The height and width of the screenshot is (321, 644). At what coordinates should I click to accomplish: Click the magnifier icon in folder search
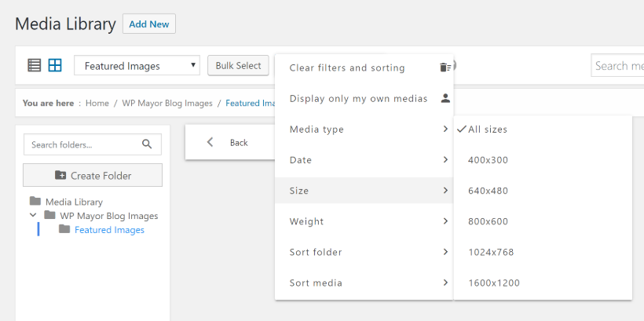(147, 144)
